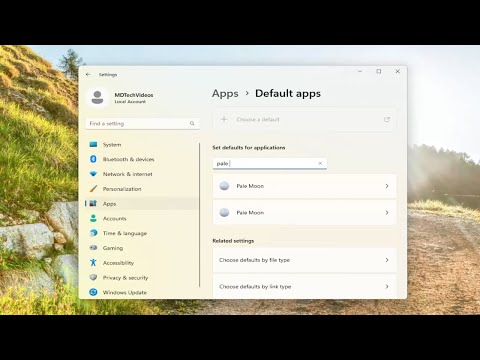Click the search magnifier in Find a setting
This screenshot has width=480, height=360.
click(192, 123)
